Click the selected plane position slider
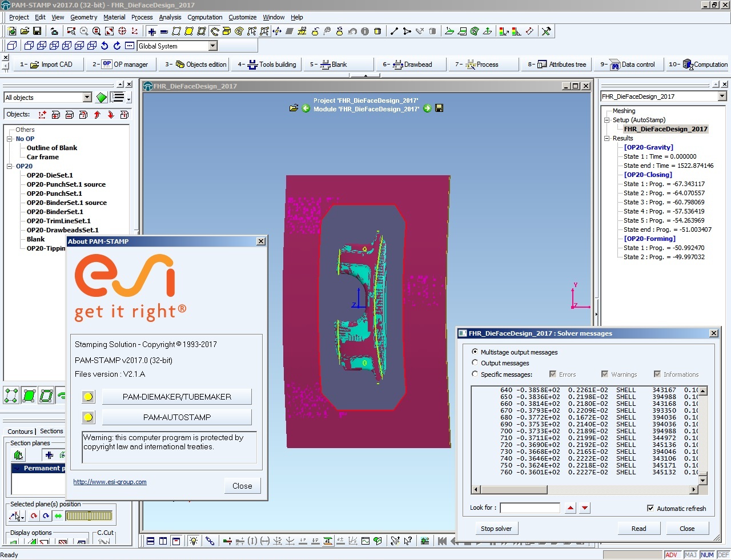The height and width of the screenshot is (560, 731). coord(89,516)
